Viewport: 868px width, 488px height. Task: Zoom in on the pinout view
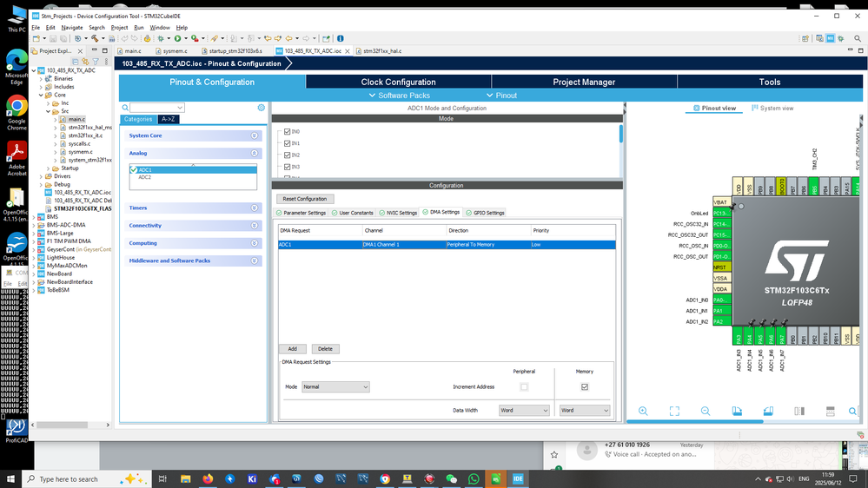tap(643, 411)
